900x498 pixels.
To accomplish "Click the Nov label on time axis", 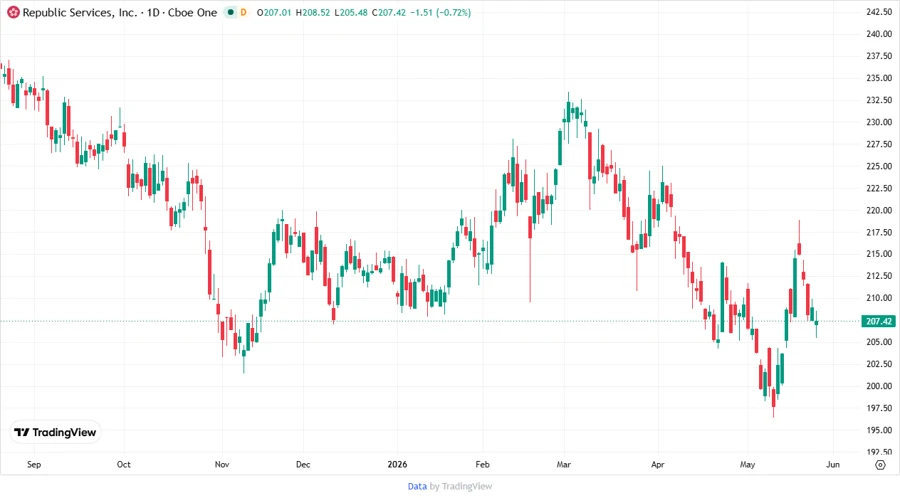I will click(222, 464).
